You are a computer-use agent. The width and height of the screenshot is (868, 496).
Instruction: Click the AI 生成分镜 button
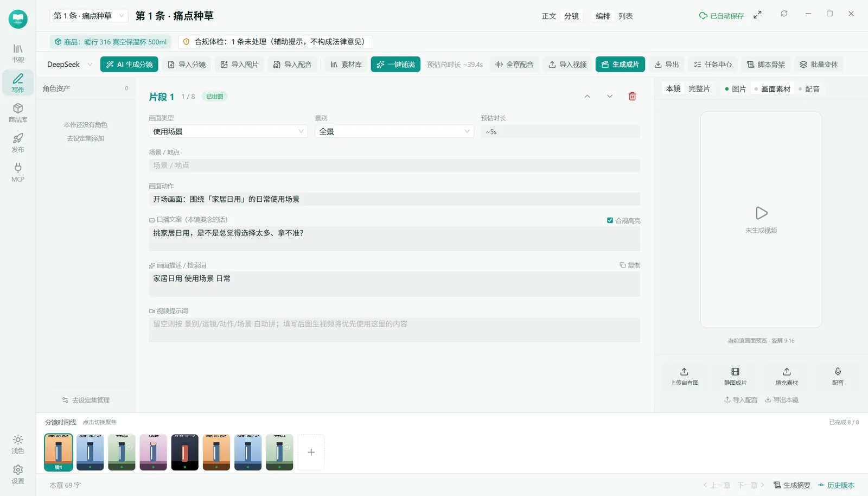point(129,65)
